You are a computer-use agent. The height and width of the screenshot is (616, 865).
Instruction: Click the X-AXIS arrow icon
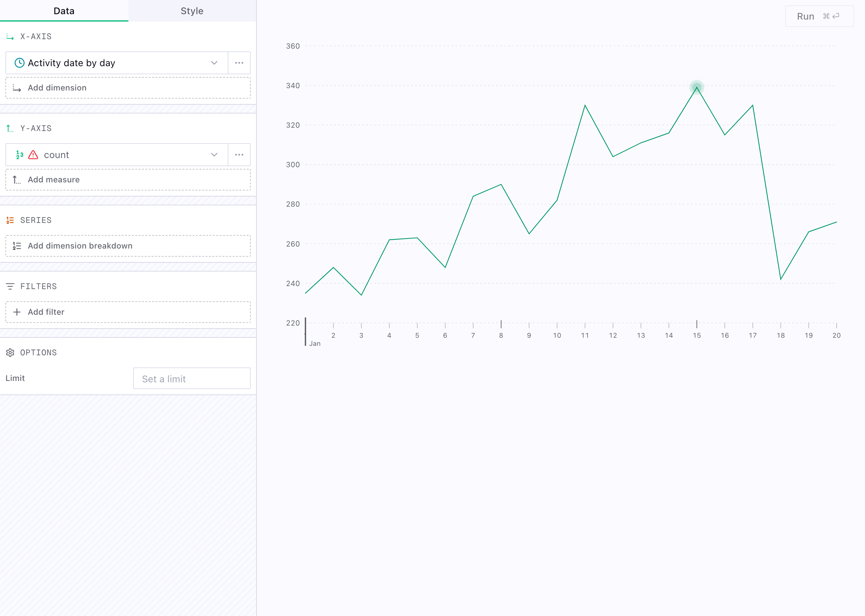[10, 36]
